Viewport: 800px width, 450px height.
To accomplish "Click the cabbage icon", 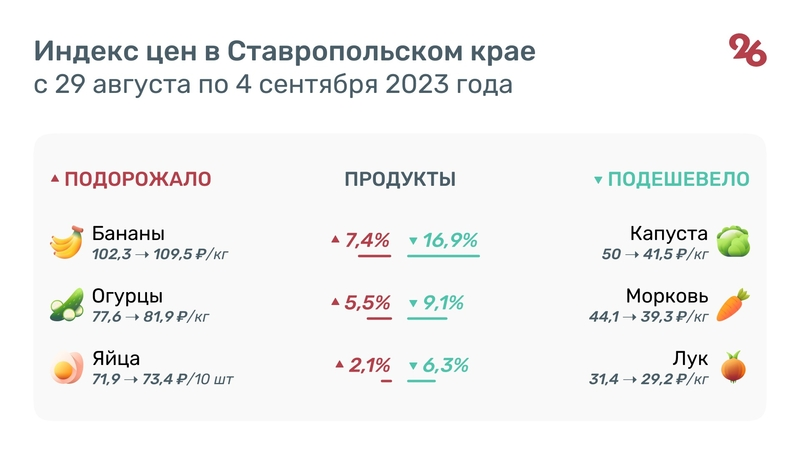I will click(x=733, y=242).
